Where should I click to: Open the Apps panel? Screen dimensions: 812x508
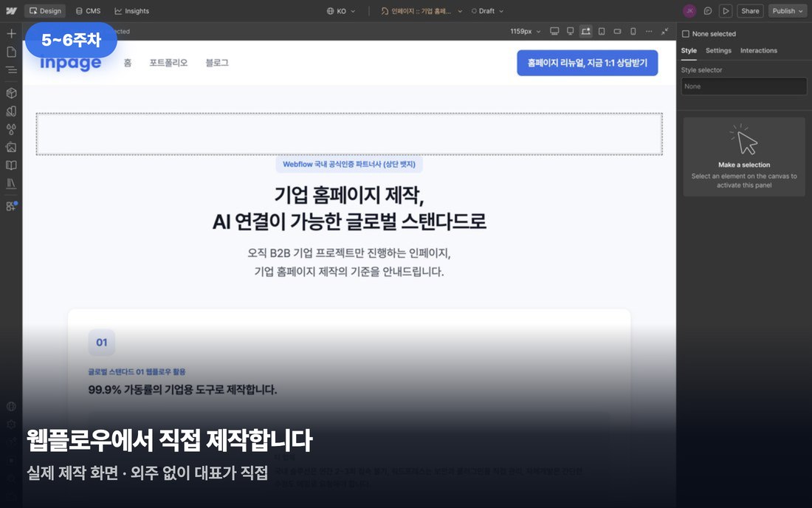click(x=11, y=206)
